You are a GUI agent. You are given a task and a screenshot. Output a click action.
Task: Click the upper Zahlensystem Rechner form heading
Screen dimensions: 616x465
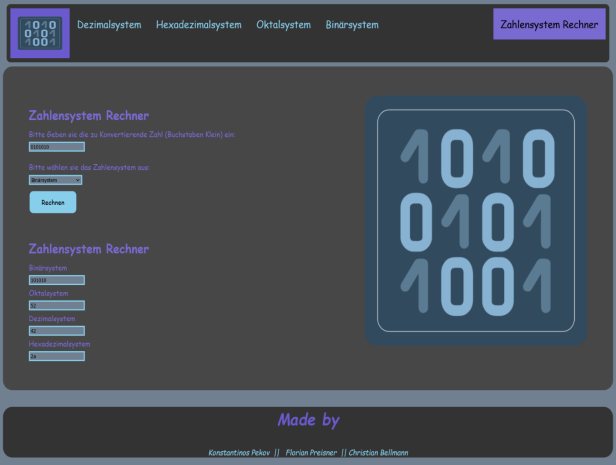[89, 116]
